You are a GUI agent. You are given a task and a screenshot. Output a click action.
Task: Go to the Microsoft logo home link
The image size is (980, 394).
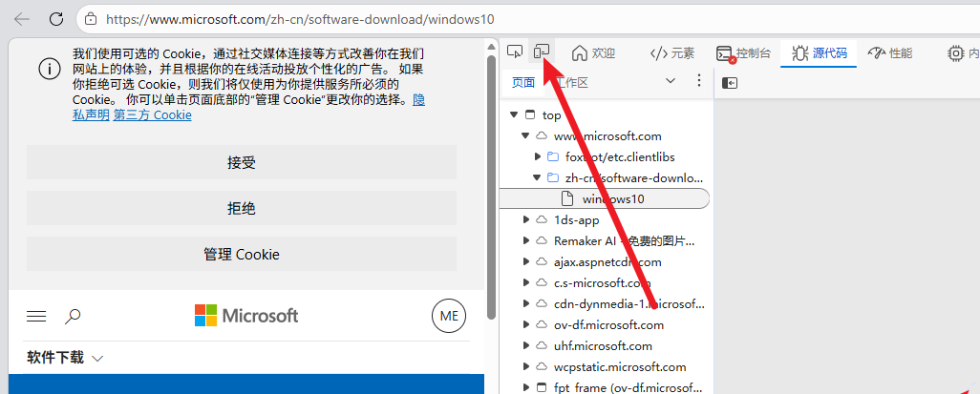point(246,316)
